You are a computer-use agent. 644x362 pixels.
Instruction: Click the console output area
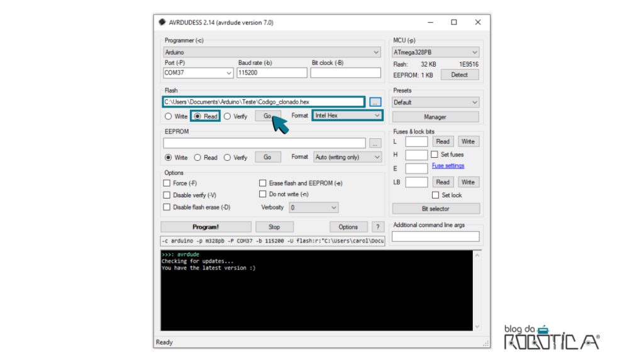point(317,290)
